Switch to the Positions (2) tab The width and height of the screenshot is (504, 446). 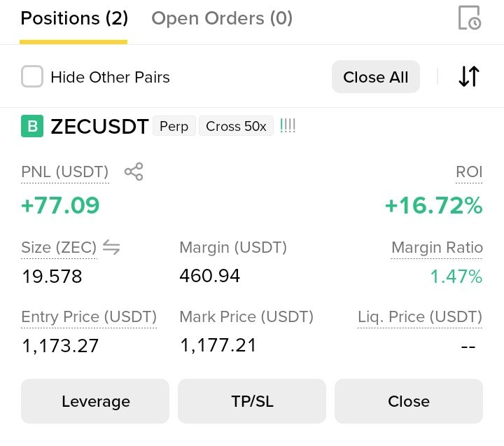(x=74, y=18)
